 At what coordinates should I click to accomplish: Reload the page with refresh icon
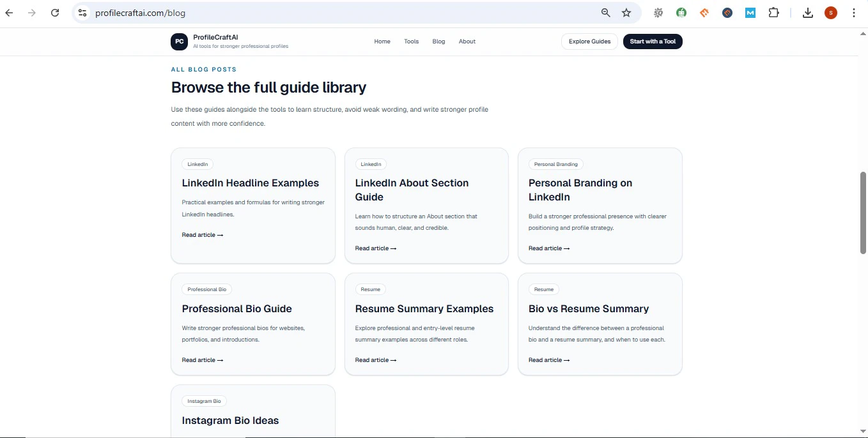(55, 13)
